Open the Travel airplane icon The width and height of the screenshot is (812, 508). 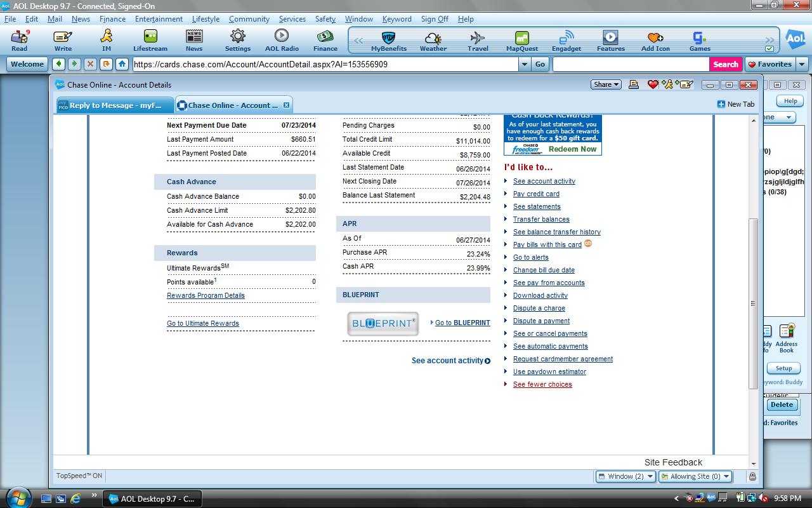click(x=478, y=41)
